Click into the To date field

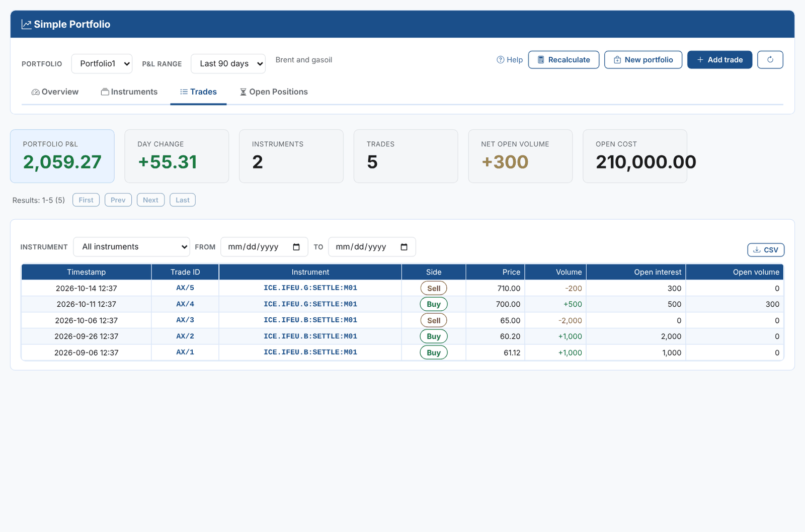[372, 247]
